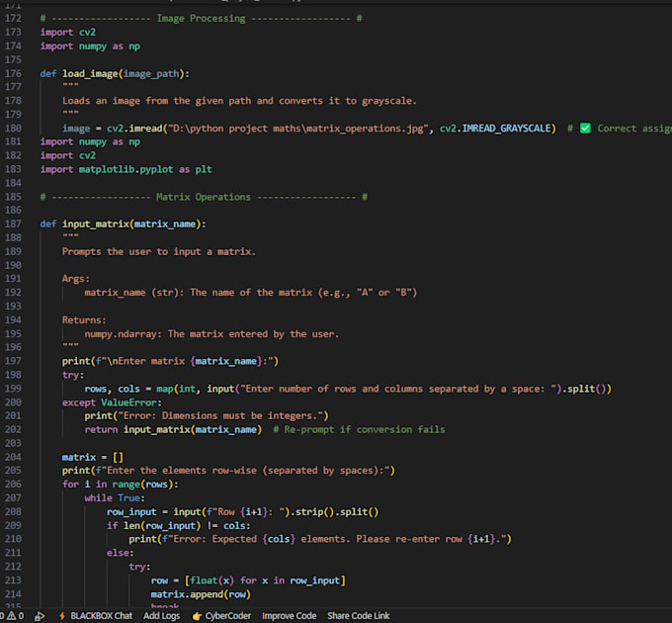
Task: Click cv2.IMREAD_GRAYSCALE constant
Action: (x=495, y=129)
